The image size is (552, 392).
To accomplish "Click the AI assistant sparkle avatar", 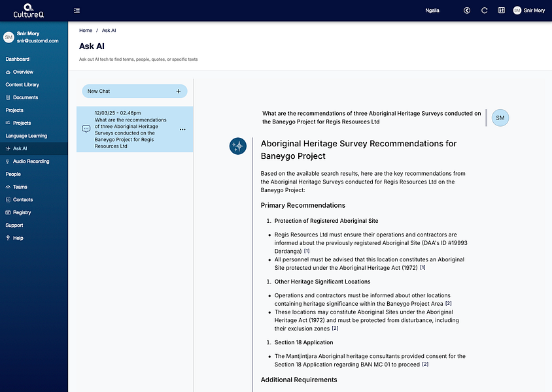I will pyautogui.click(x=238, y=146).
